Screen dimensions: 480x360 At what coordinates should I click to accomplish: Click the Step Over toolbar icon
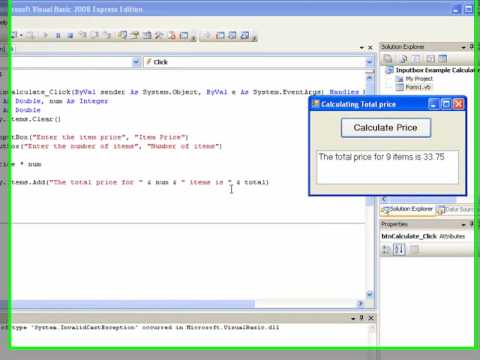tap(95, 35)
